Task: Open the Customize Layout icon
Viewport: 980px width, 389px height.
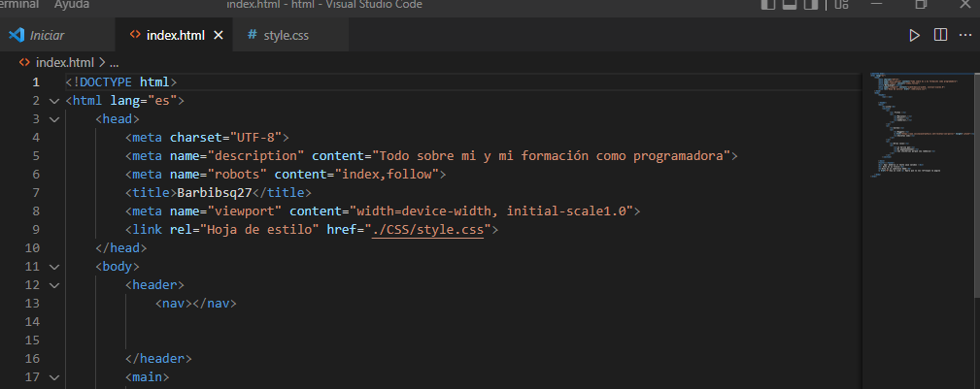Action: pos(841,5)
